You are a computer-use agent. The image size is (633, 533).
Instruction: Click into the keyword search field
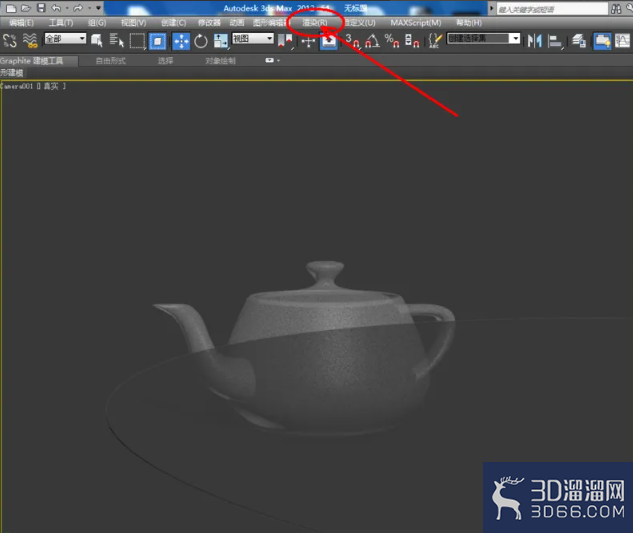[552, 9]
